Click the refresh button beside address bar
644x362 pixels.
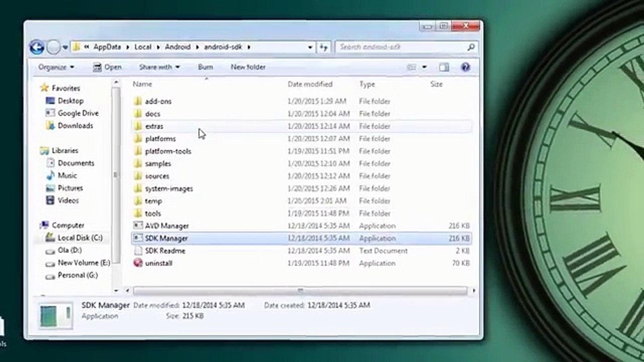[324, 47]
